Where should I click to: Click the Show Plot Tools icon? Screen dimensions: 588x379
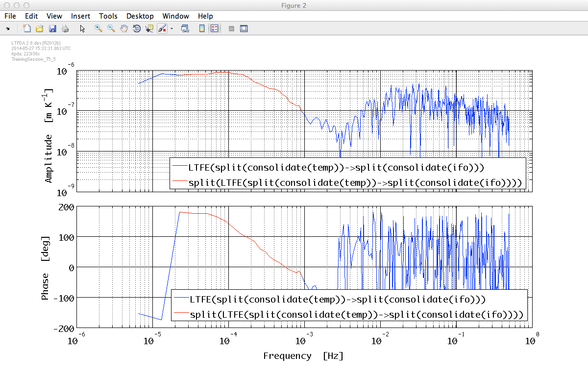pyautogui.click(x=244, y=28)
